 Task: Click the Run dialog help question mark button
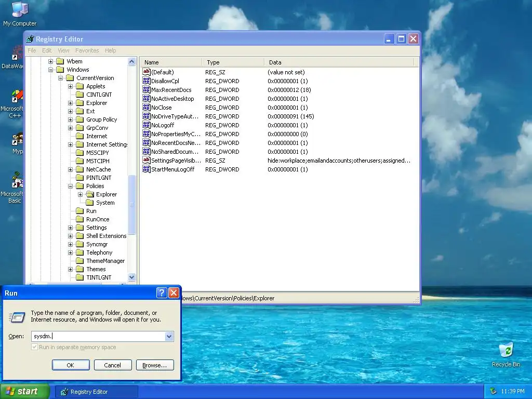162,292
